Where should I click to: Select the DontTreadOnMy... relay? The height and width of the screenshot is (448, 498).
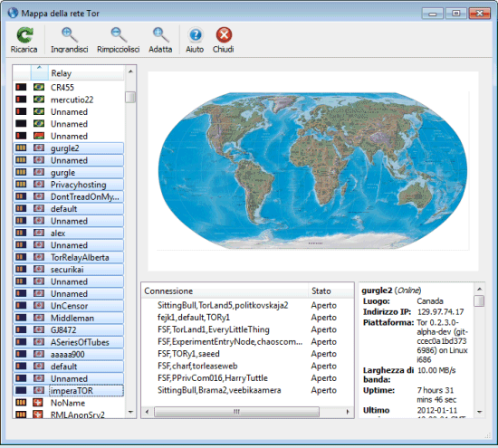[68, 196]
